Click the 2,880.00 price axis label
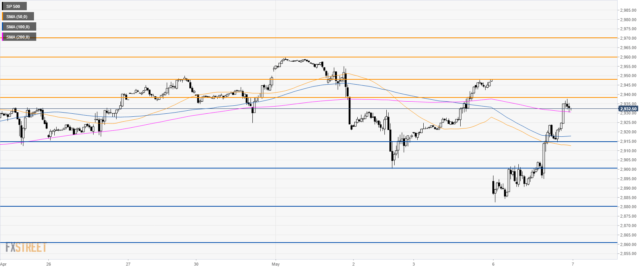The height and width of the screenshot is (269, 644). [x=628, y=207]
